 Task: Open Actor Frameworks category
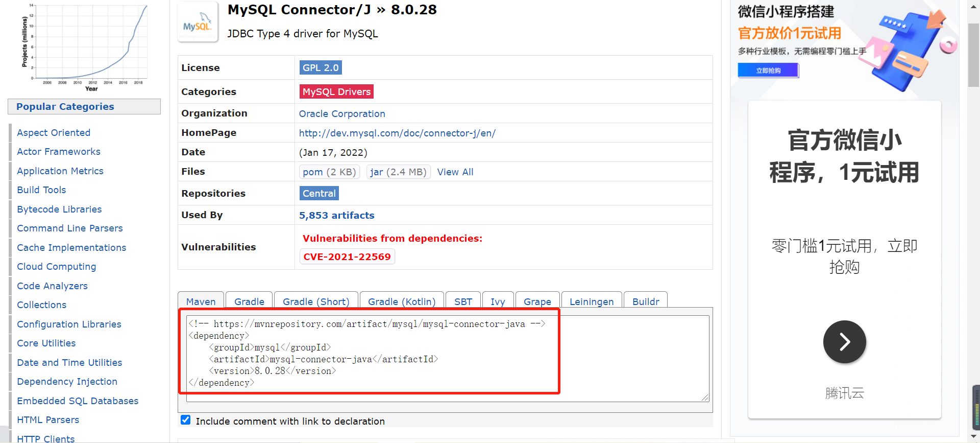(x=59, y=151)
